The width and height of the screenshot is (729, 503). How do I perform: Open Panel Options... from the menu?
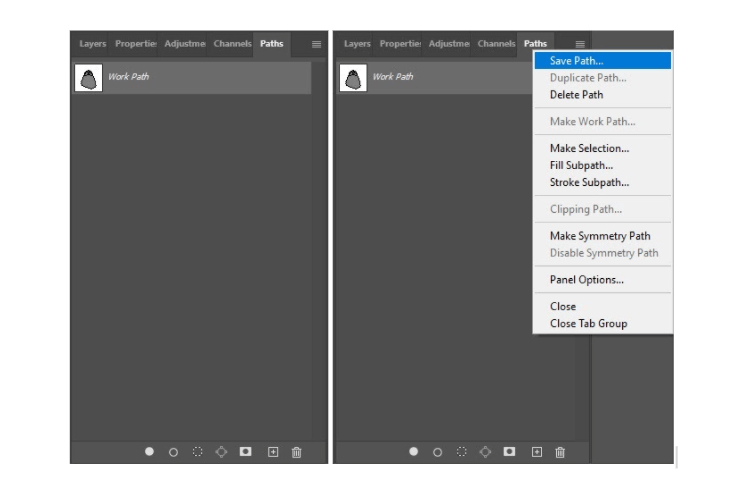(586, 280)
